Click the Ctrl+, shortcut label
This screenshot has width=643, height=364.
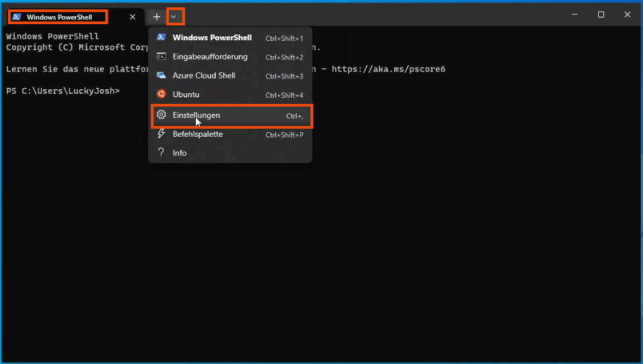294,116
